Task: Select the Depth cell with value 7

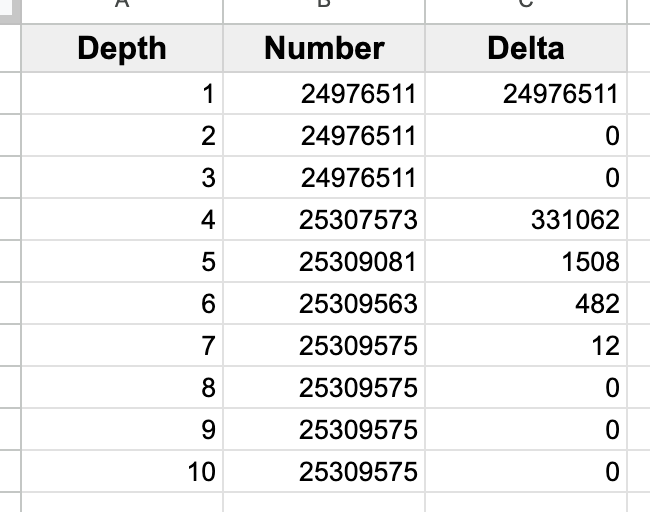Action: tap(121, 345)
